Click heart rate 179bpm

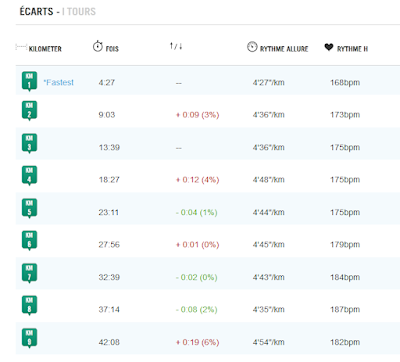345,245
